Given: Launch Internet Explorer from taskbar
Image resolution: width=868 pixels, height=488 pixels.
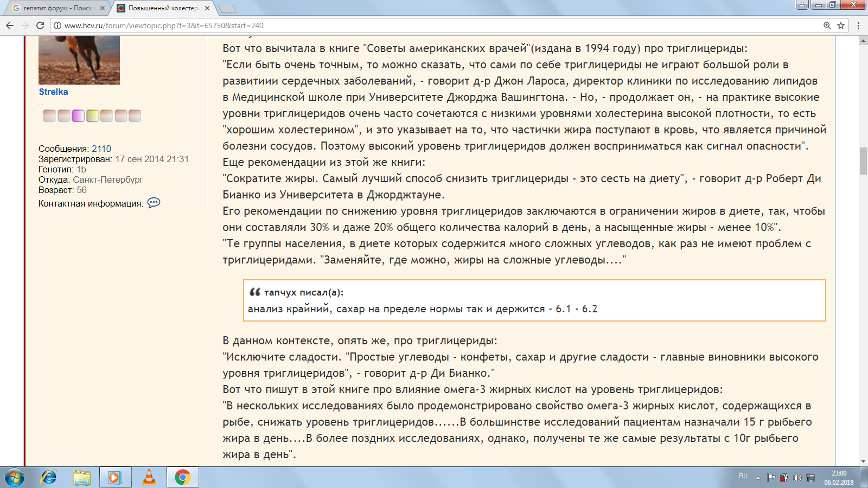Looking at the screenshot, I should 49,477.
